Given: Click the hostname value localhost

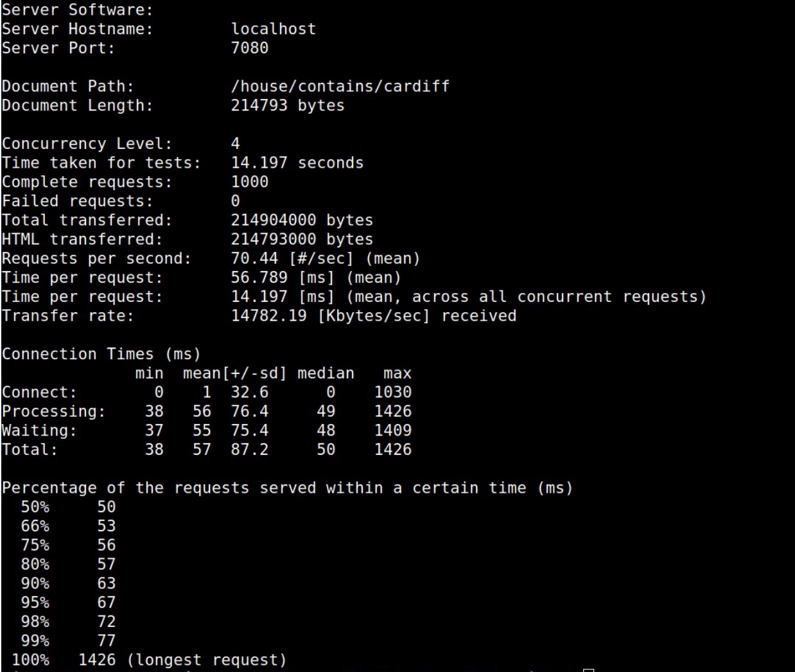Looking at the screenshot, I should coord(274,29).
